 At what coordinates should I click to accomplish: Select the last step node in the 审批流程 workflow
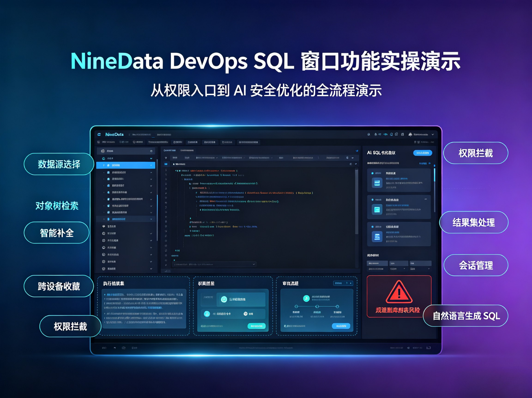coord(337,307)
